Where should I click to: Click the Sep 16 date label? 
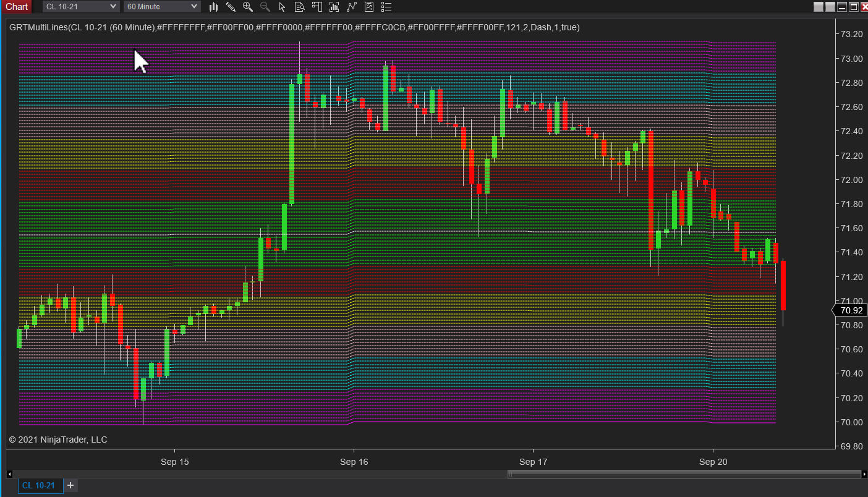(x=354, y=462)
